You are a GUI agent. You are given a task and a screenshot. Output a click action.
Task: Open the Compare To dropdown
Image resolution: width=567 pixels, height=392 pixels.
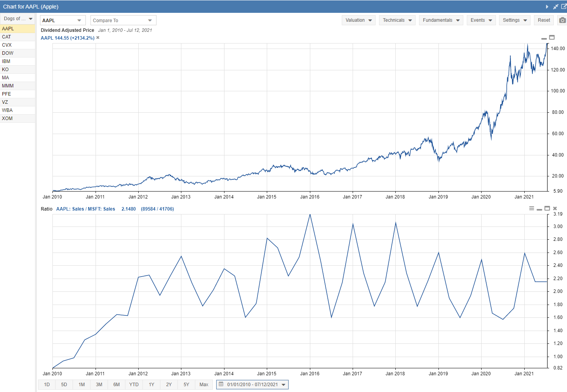click(123, 20)
